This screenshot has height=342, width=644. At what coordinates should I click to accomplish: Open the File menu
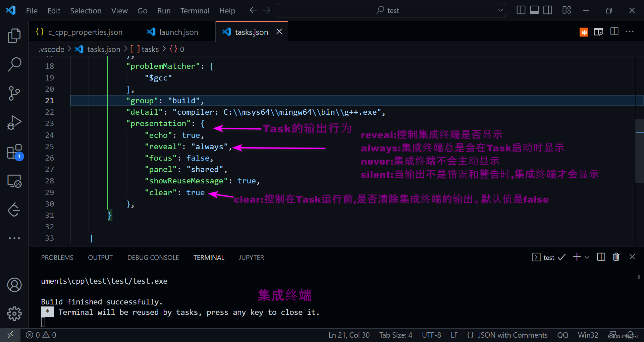click(x=32, y=11)
